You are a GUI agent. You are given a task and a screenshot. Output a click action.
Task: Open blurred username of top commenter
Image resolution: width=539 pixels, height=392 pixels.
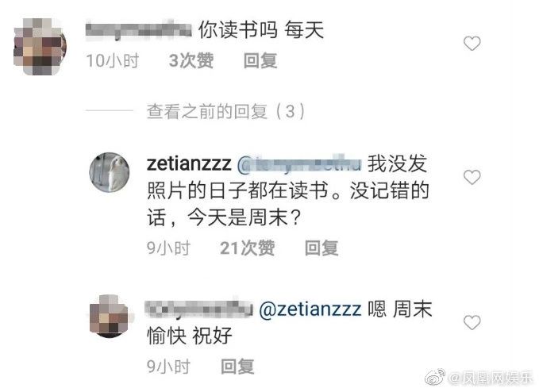pyautogui.click(x=139, y=30)
